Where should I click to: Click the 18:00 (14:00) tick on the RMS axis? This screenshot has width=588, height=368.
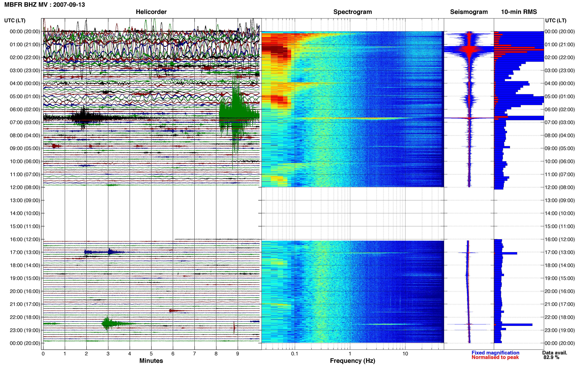pos(560,265)
